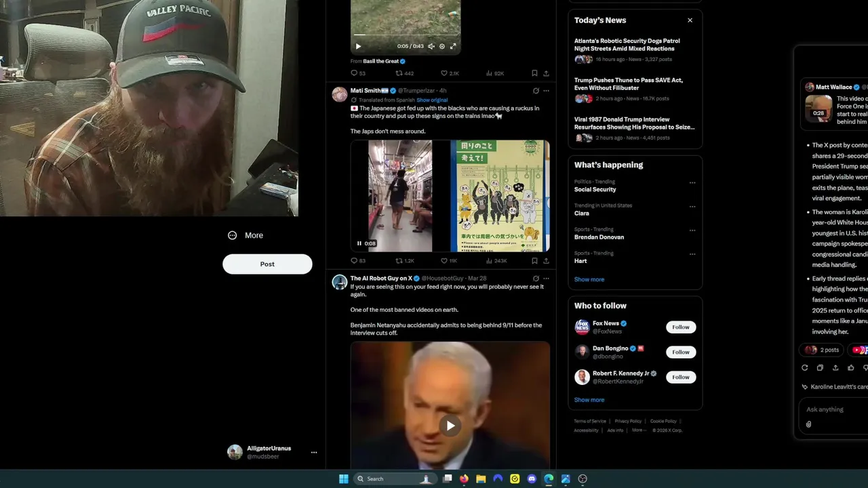
Task: Play the Basil the Great video
Action: [358, 46]
